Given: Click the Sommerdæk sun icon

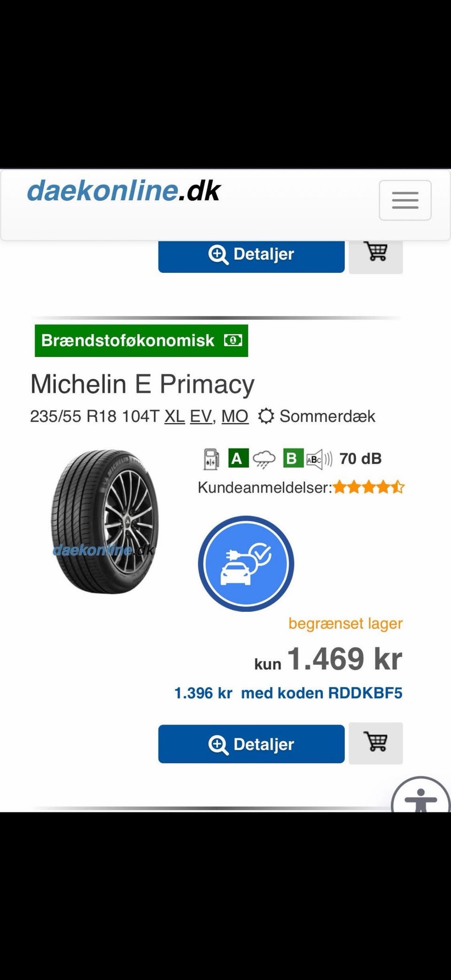Looking at the screenshot, I should coord(266,416).
